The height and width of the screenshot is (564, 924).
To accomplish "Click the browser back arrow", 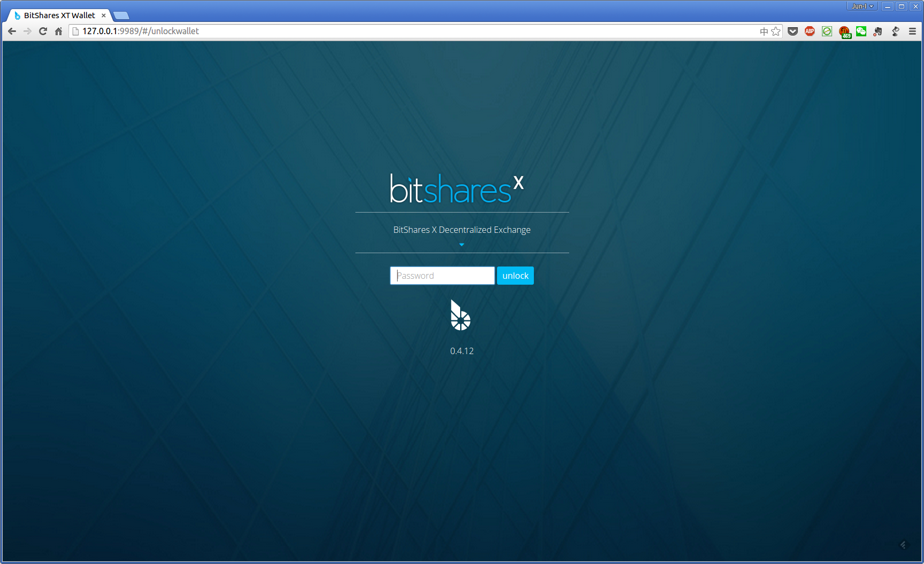I will (12, 31).
